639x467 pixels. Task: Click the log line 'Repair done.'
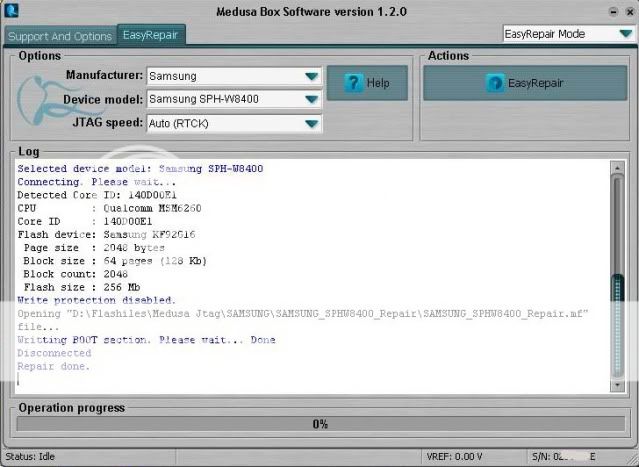coord(53,366)
